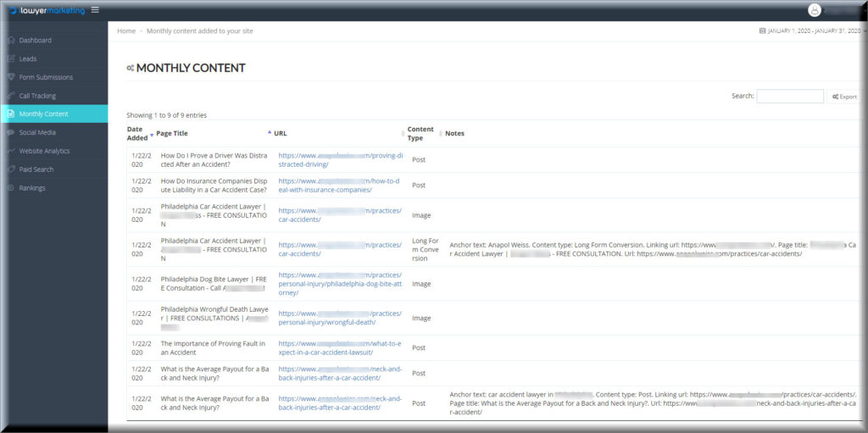Screen dimensions: 868x433
Task: Open neck-and-back-injuries URL in row with anchor text note
Action: pos(341,403)
